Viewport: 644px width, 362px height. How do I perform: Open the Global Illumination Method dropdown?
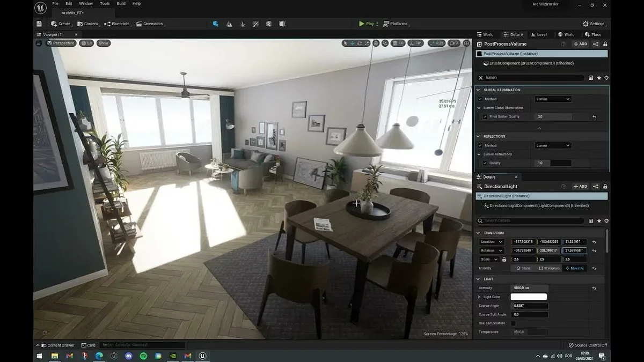(552, 99)
